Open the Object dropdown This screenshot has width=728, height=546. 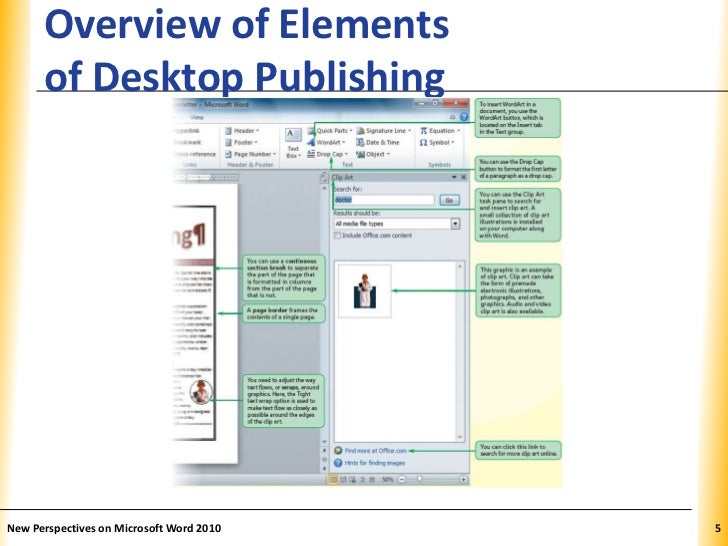tap(373, 154)
